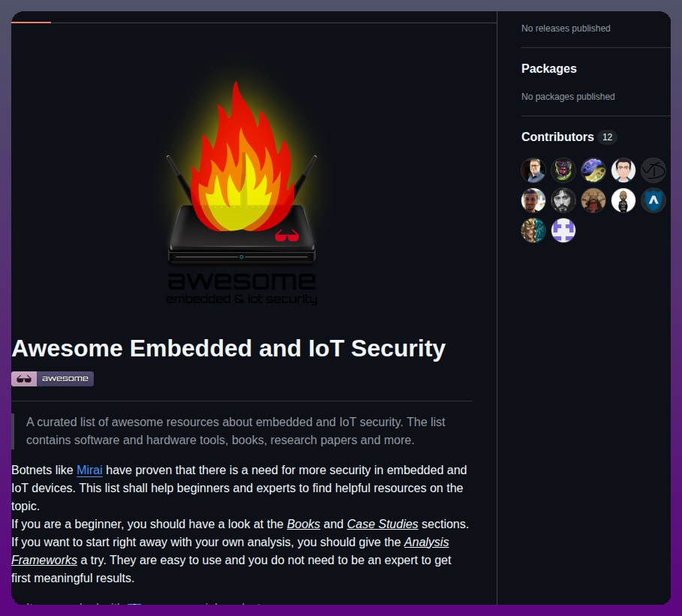The image size is (682, 616).
Task: Jump to the Case Studies link
Action: (x=383, y=524)
